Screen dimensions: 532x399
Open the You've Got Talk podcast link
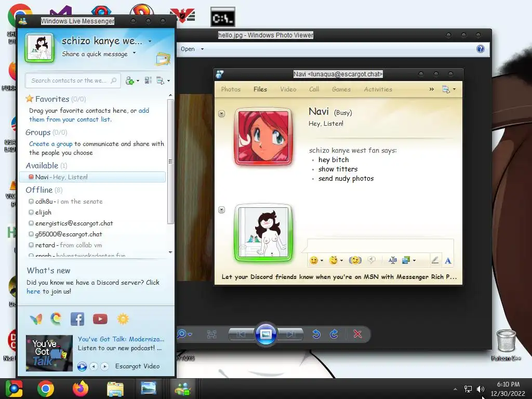(121, 339)
